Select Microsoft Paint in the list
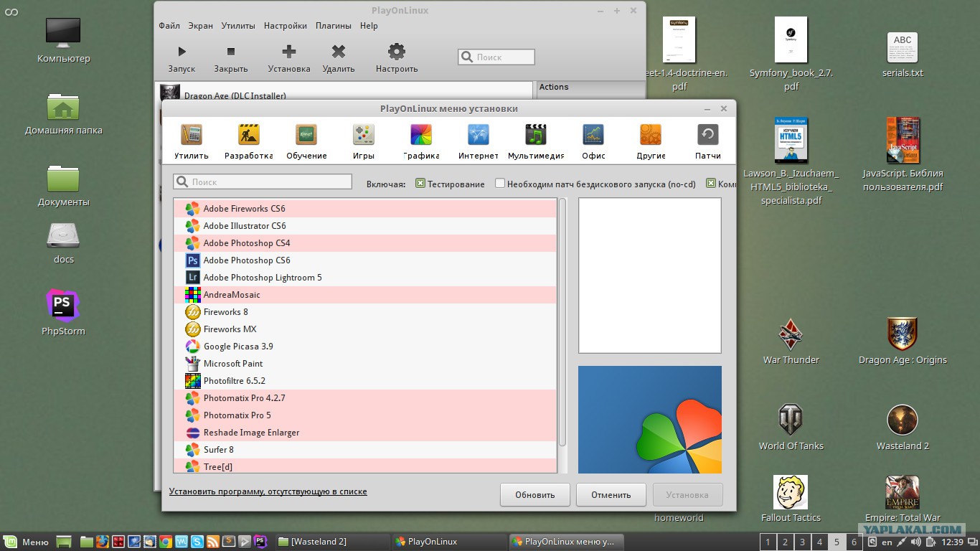The height and width of the screenshot is (551, 980). [x=365, y=364]
